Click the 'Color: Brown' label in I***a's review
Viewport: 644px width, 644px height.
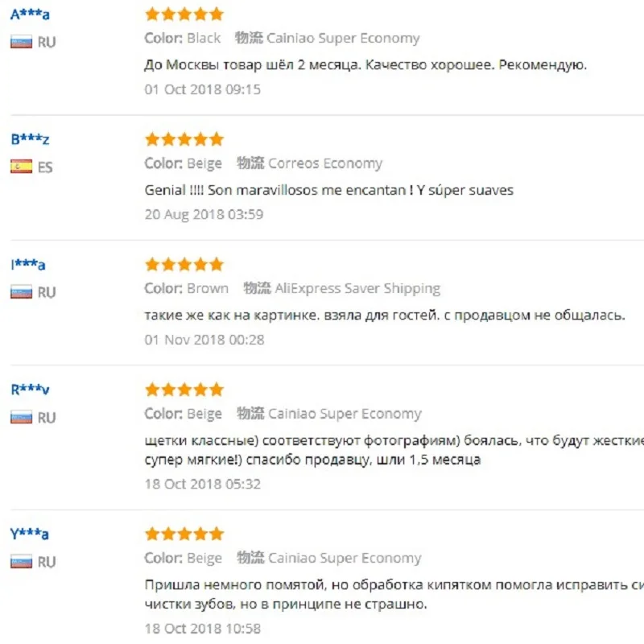coord(187,288)
